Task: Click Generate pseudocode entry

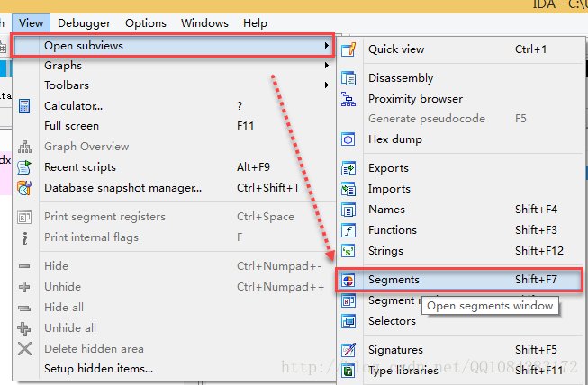Action: [x=461, y=119]
